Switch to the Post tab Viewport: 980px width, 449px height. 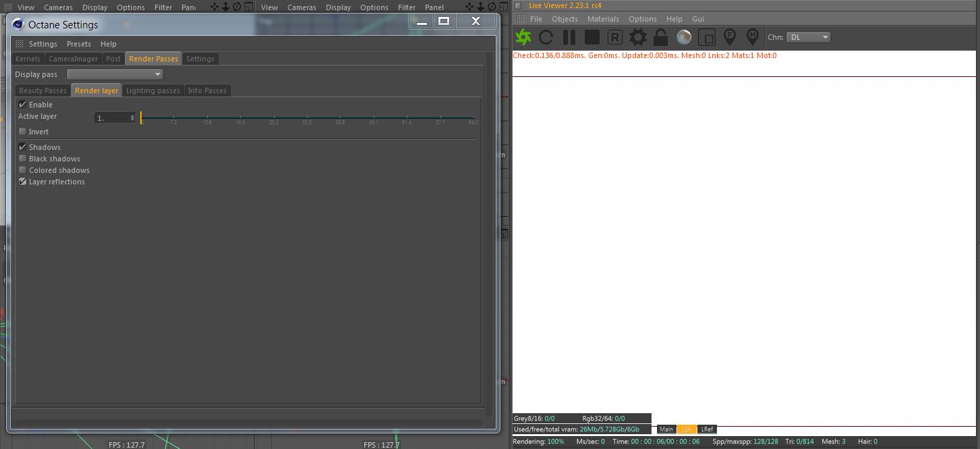point(113,59)
